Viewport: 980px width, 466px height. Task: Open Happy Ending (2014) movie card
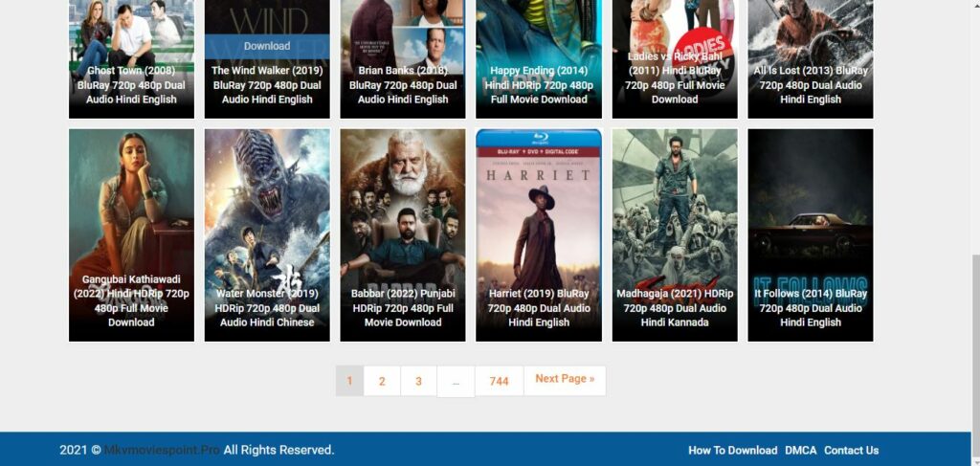pos(539,58)
